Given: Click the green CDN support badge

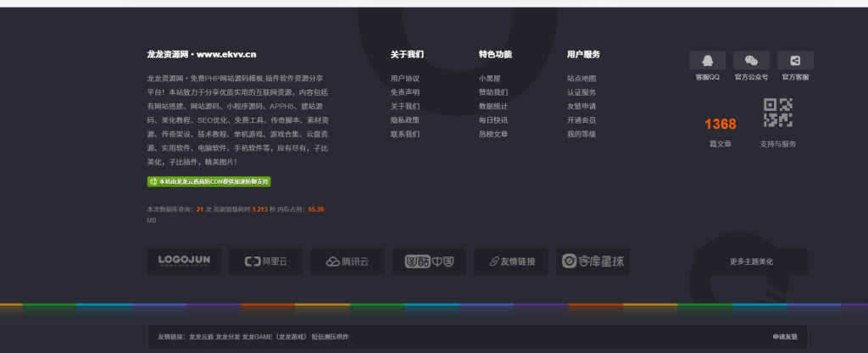Looking at the screenshot, I should click(x=209, y=182).
